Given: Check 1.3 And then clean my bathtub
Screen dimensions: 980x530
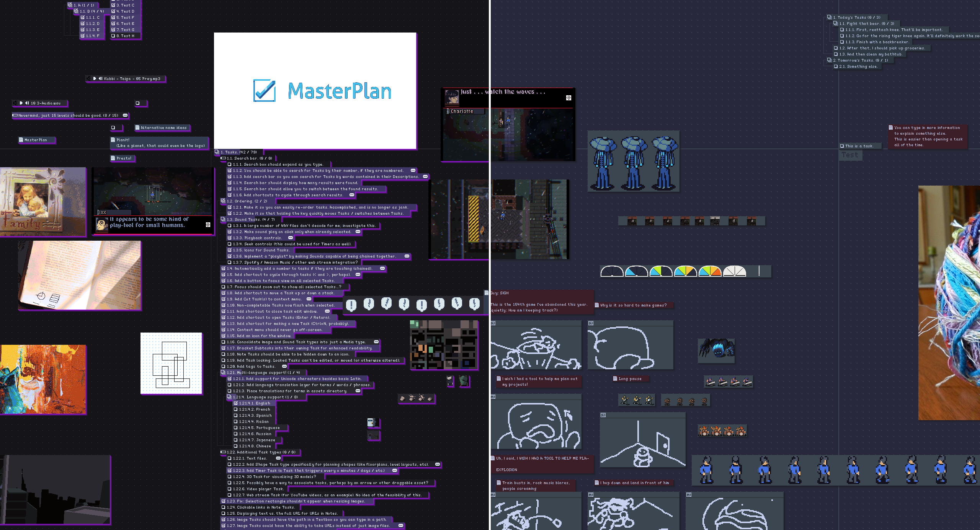Looking at the screenshot, I should 836,54.
